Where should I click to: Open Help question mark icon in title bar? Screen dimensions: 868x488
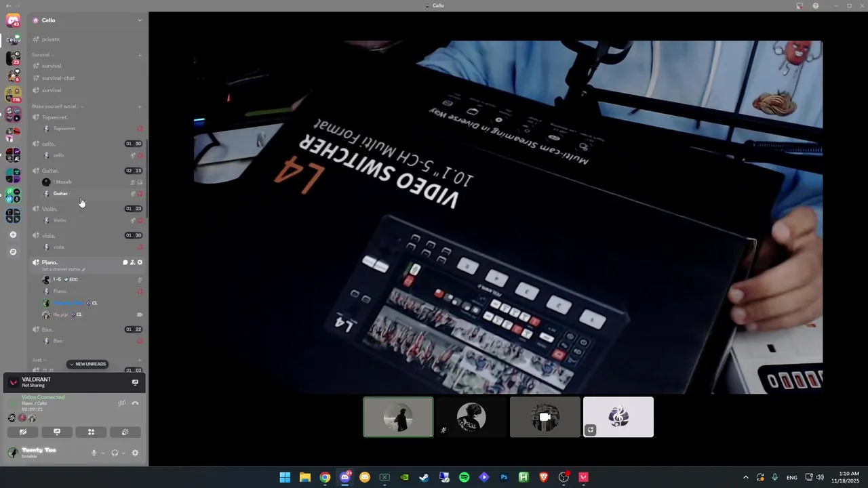click(816, 5)
